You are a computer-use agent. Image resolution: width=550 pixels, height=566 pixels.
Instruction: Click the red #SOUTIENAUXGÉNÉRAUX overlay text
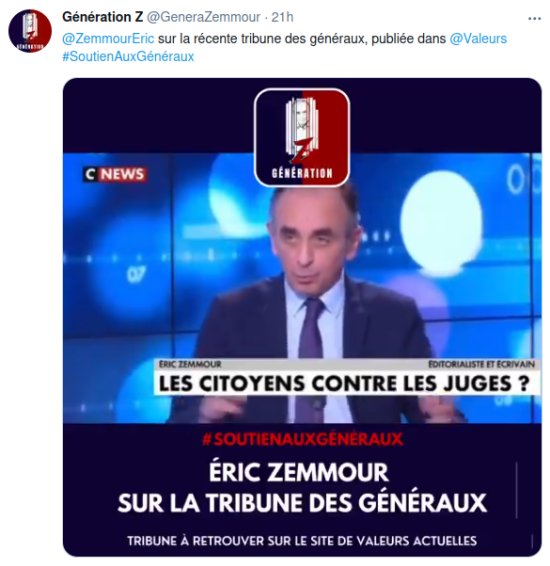(302, 439)
